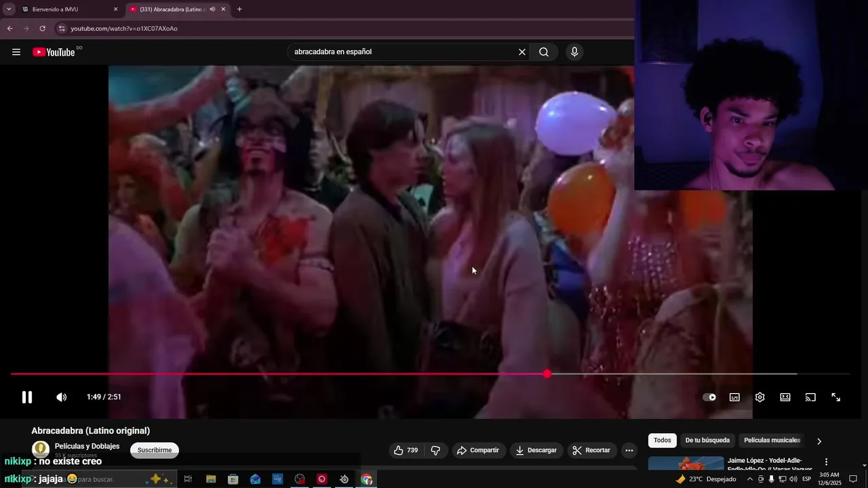The width and height of the screenshot is (868, 488).
Task: Start voice search with the microphone
Action: coord(574,52)
